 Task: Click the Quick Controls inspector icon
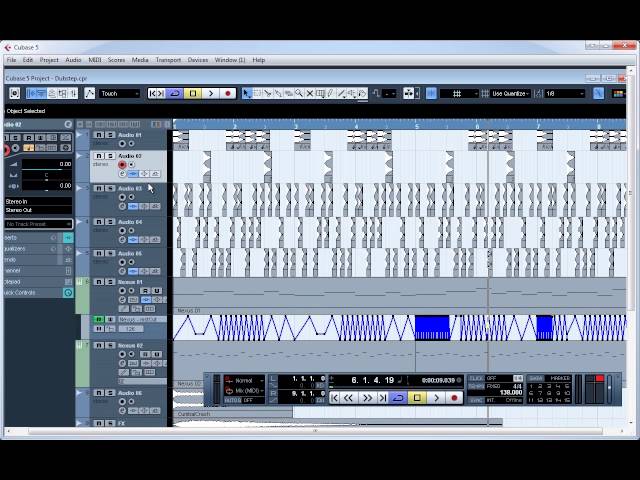coord(68,292)
